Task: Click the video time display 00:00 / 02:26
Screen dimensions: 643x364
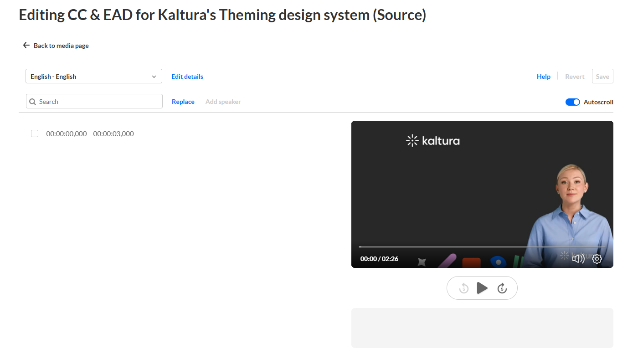Action: (x=379, y=259)
